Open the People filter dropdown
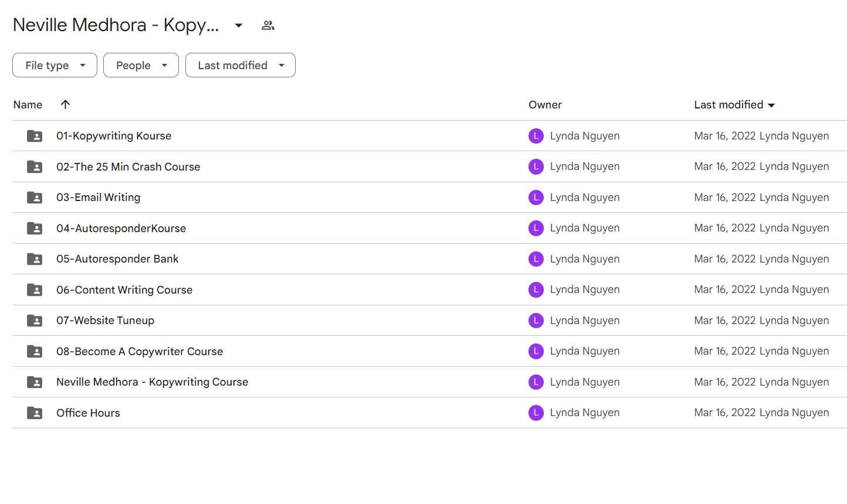847x504 pixels. (141, 65)
